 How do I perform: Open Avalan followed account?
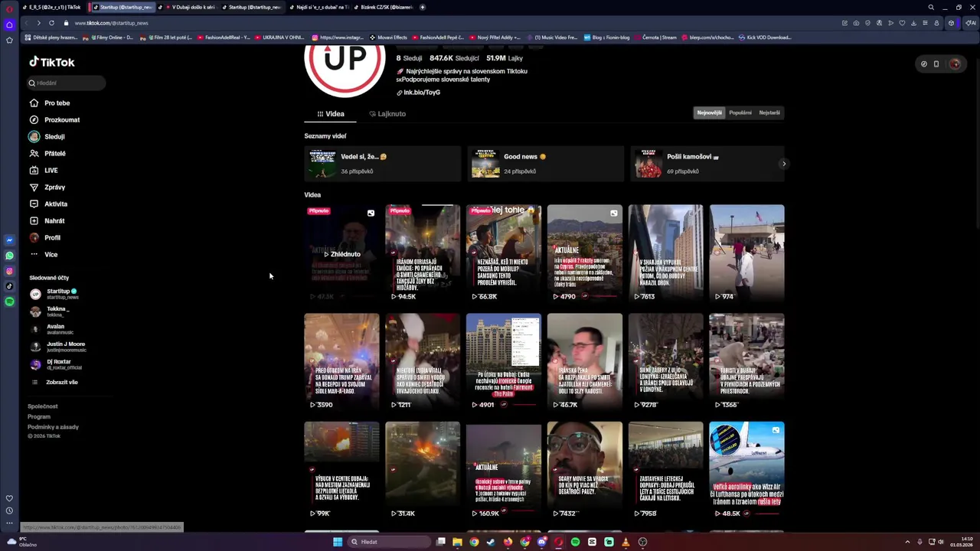click(51, 329)
